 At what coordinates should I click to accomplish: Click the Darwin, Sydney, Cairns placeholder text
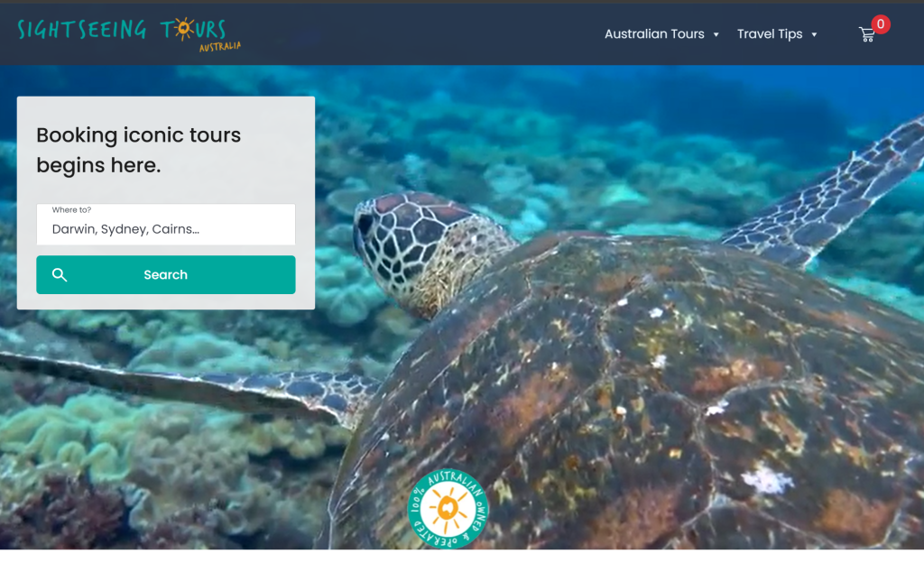(125, 229)
